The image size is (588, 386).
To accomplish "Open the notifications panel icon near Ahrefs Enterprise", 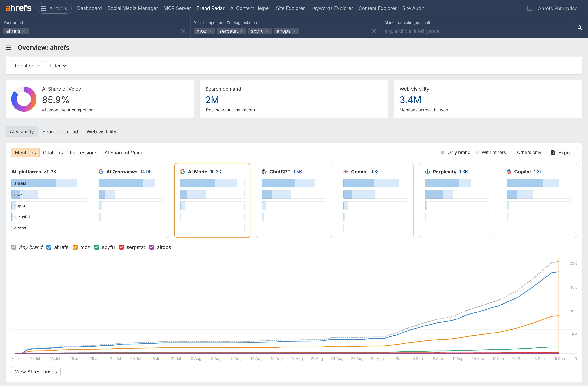I will [x=529, y=8].
